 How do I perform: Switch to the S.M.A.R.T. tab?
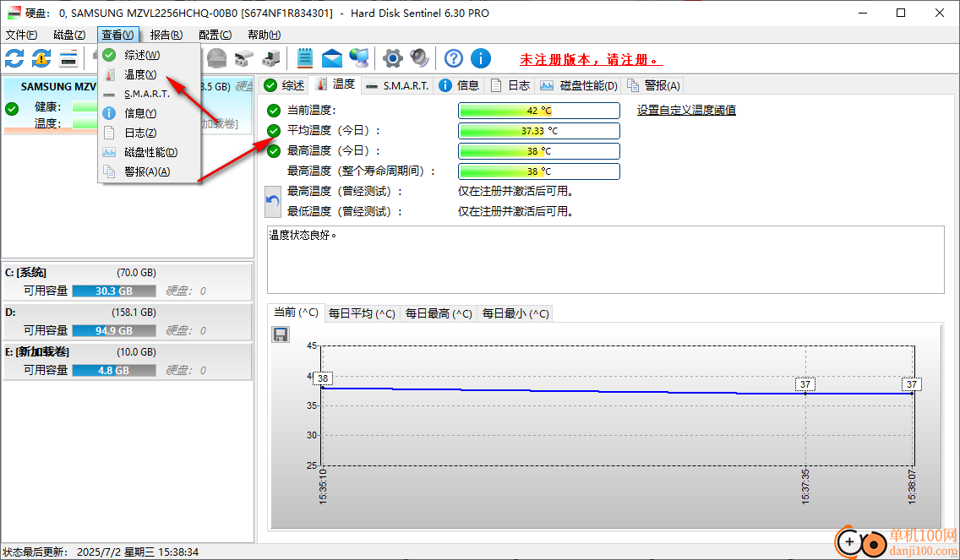396,85
